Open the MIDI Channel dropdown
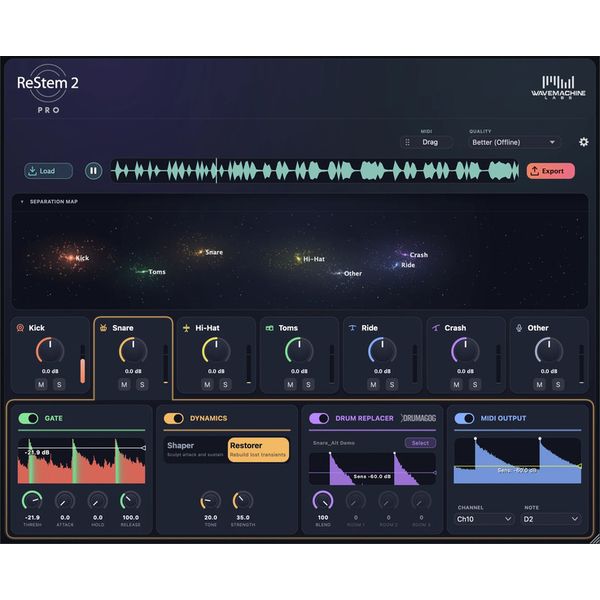The image size is (600, 600). tap(484, 519)
